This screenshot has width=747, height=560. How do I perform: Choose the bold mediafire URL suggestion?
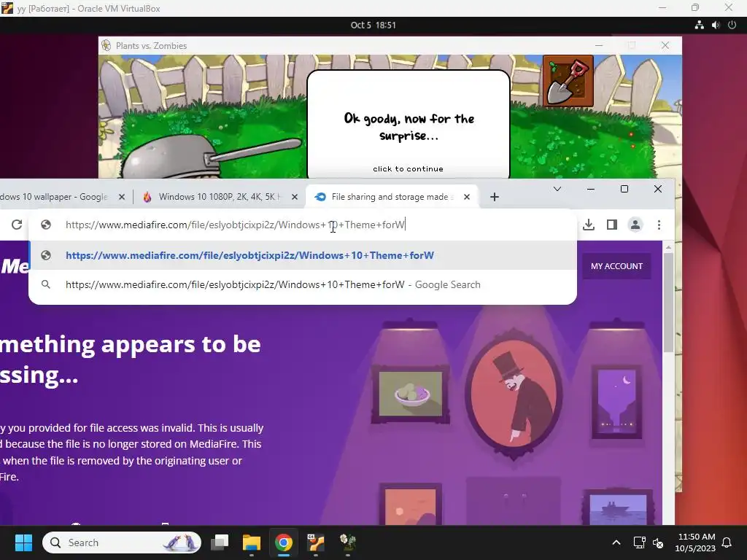303,255
